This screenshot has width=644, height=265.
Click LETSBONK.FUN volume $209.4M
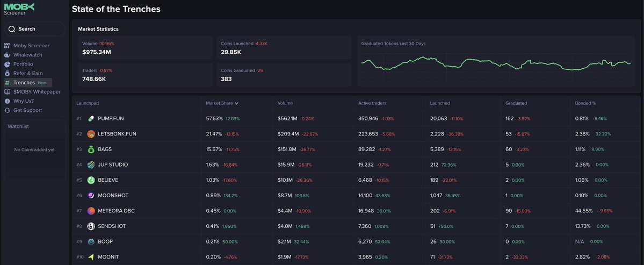point(287,134)
